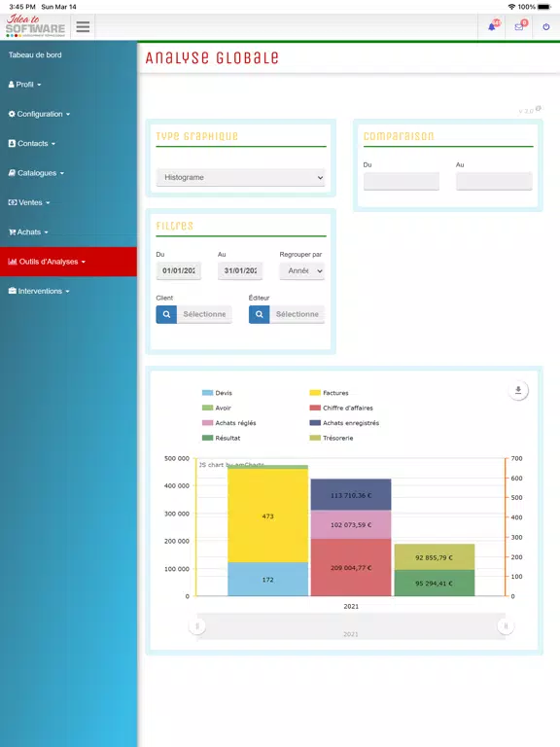560x747 pixels.
Task: Click the Client Sélectionner field
Action: [x=205, y=314]
